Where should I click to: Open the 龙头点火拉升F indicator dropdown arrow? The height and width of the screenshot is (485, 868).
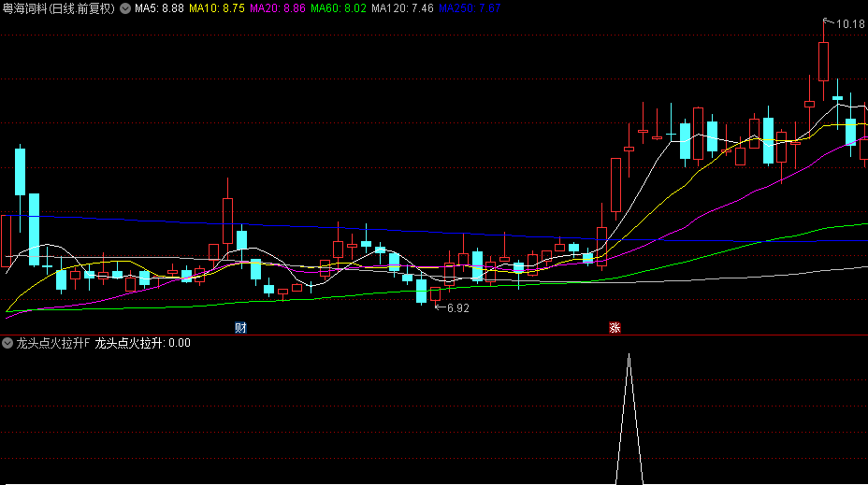7,343
